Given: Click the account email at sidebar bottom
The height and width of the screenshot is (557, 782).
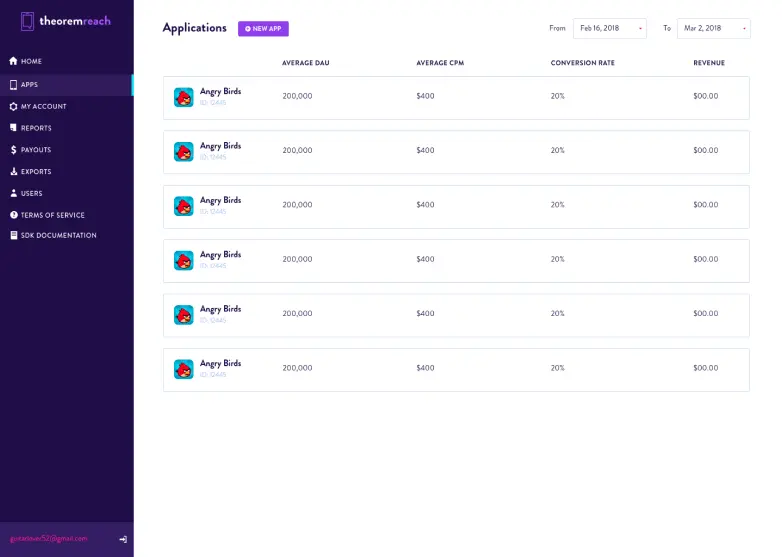Looking at the screenshot, I should click(49, 538).
